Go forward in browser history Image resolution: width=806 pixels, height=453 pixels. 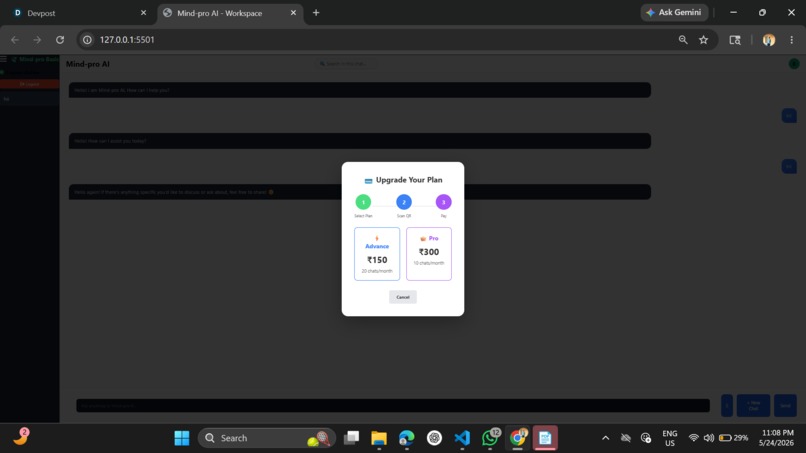click(x=37, y=40)
